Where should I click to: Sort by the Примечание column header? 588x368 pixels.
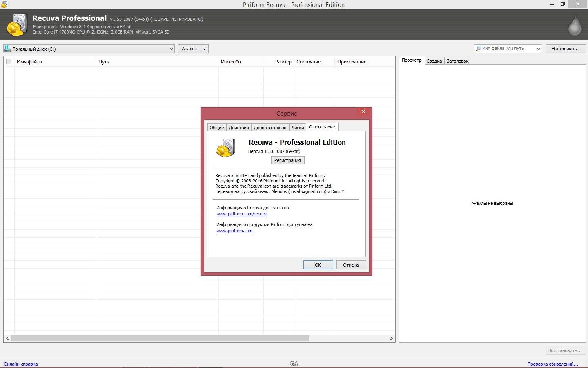point(365,62)
